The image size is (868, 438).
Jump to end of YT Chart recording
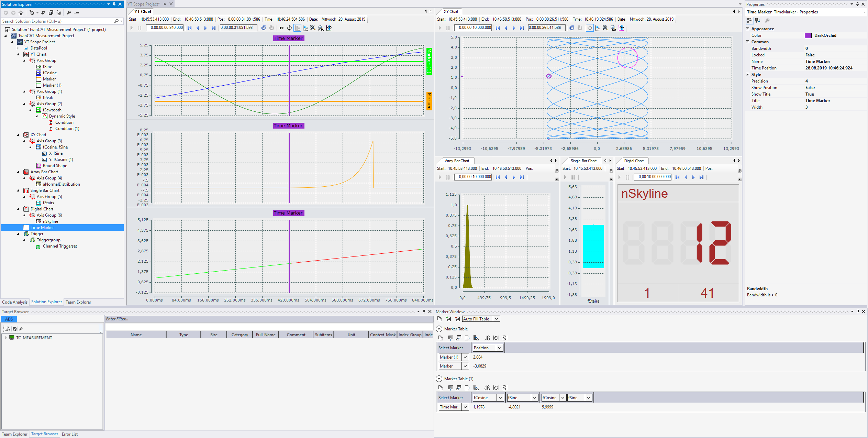point(213,28)
